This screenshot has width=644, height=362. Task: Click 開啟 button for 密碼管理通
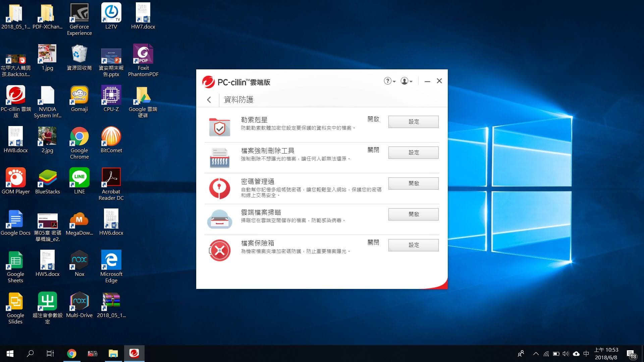point(413,183)
